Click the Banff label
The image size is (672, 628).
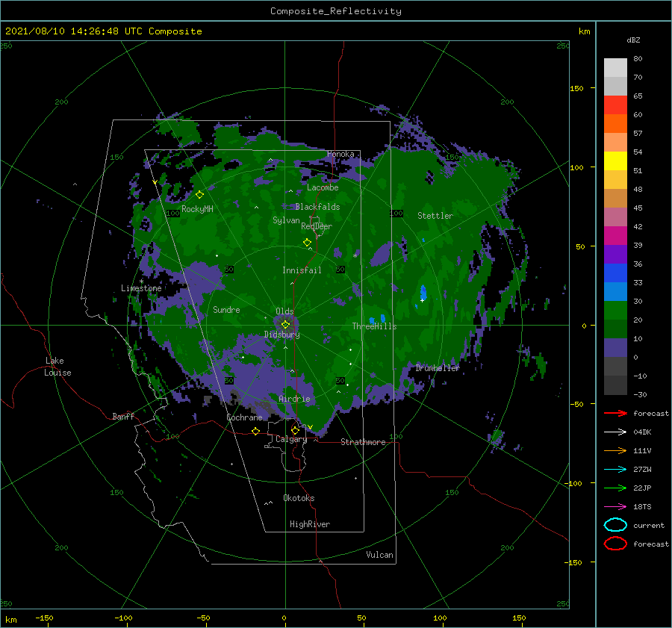[123, 416]
